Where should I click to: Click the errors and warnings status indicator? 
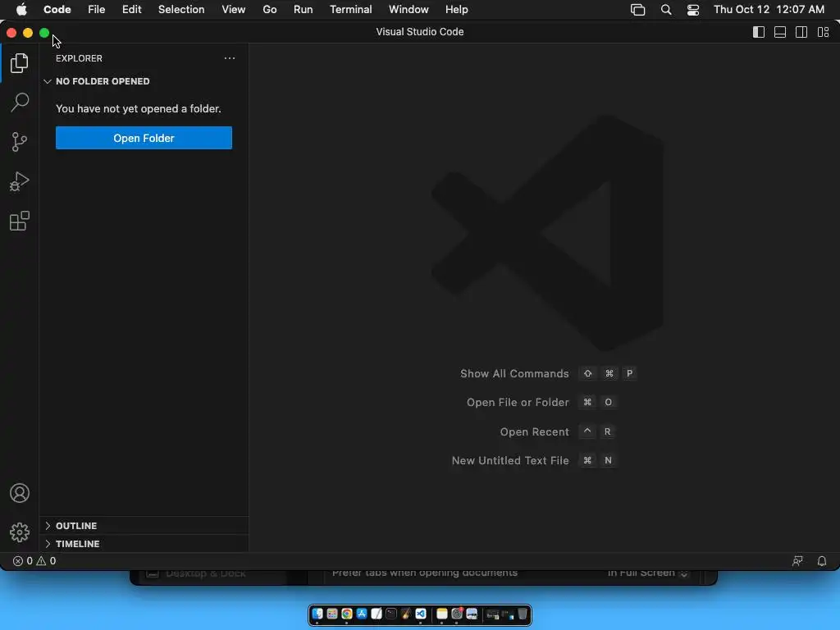pyautogui.click(x=34, y=561)
